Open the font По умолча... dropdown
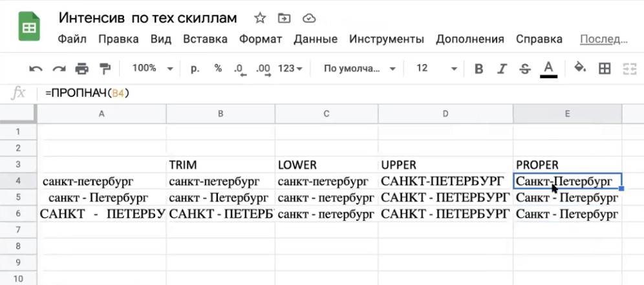 pos(360,69)
